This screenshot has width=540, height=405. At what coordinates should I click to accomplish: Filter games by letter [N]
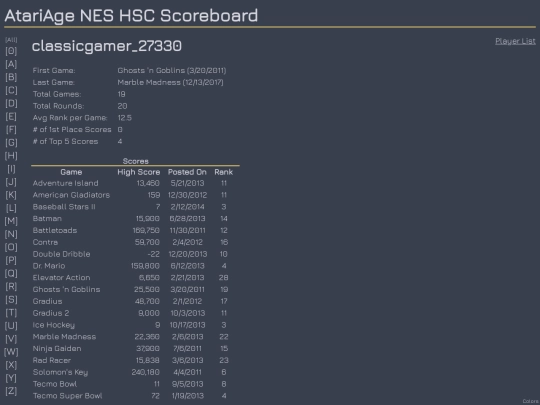11,234
